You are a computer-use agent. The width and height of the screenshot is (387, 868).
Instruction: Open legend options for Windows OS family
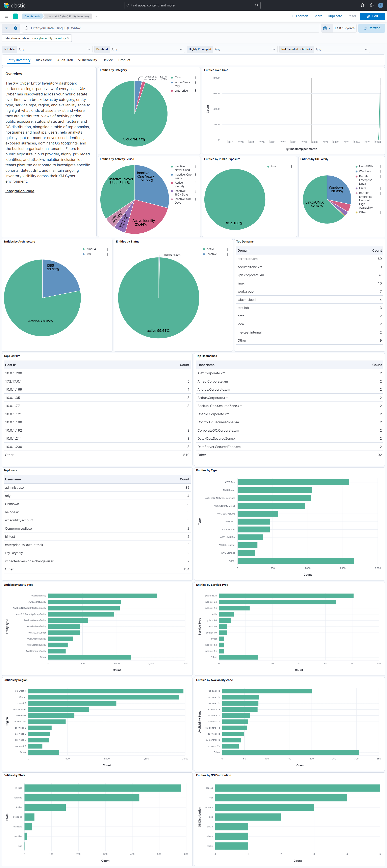coord(380,172)
